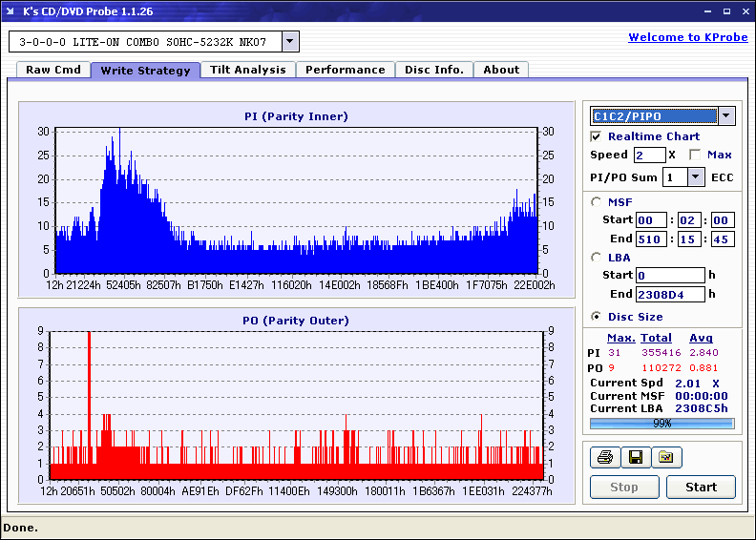This screenshot has width=756, height=540.
Task: Choose the LBA range option
Action: [597, 257]
